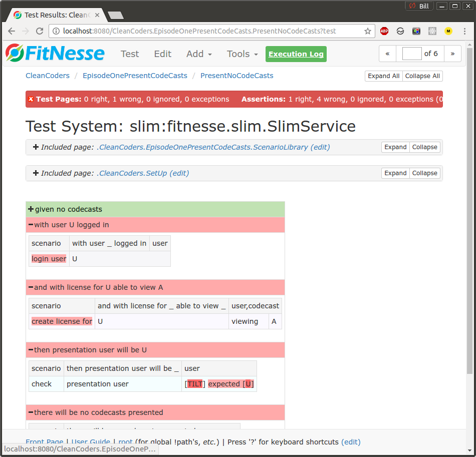This screenshot has width=476, height=457.
Task: Click the shield extension icon near address bar
Action: tap(400, 31)
